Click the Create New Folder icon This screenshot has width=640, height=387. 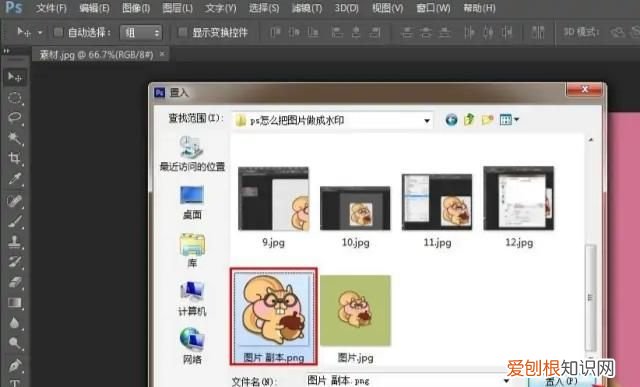tap(487, 120)
